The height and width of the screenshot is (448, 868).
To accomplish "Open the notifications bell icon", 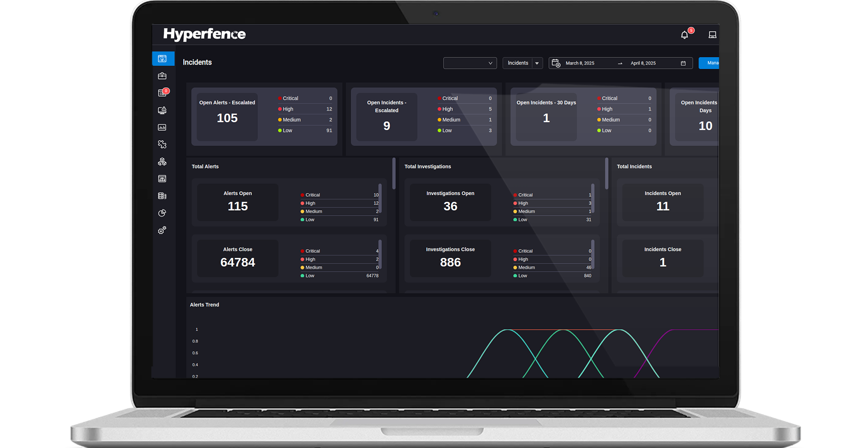I will coord(684,35).
